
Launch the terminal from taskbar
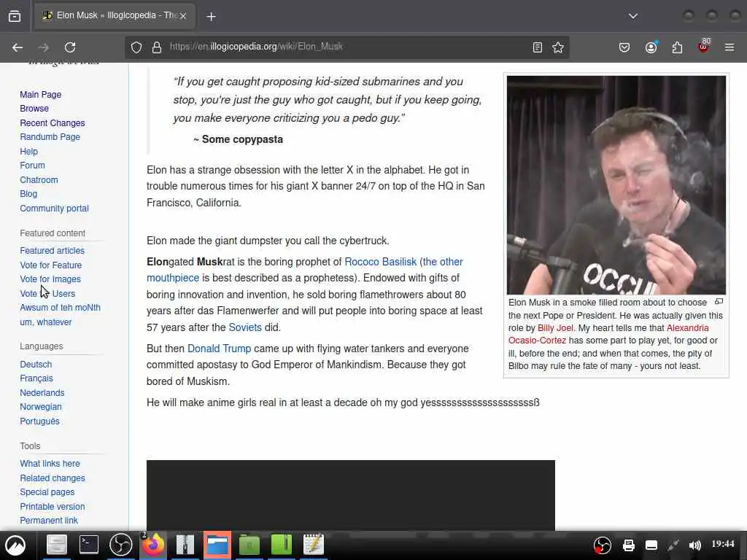[x=88, y=545]
